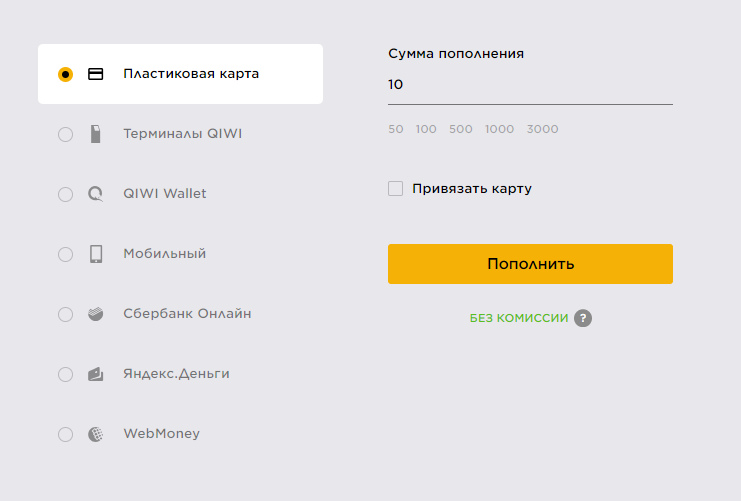Click the Терминалы QIWI label
Image resolution: width=741 pixels, height=501 pixels.
coord(182,134)
